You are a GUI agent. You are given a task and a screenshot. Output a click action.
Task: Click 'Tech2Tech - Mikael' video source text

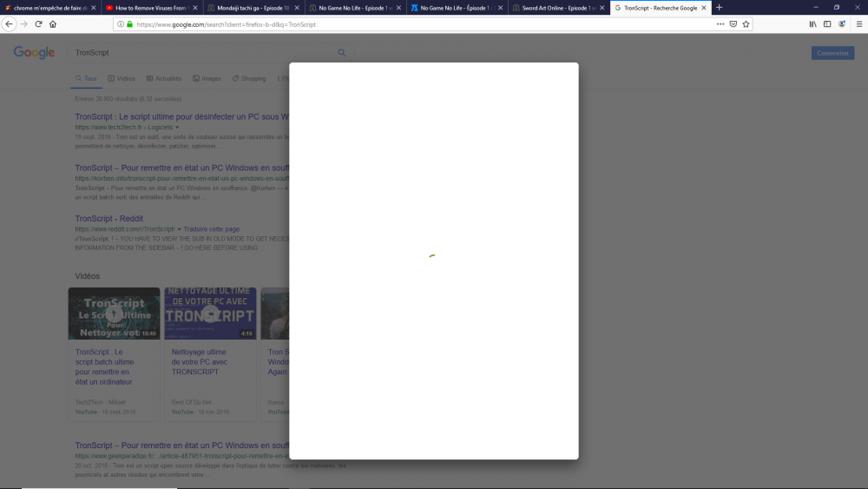click(100, 403)
